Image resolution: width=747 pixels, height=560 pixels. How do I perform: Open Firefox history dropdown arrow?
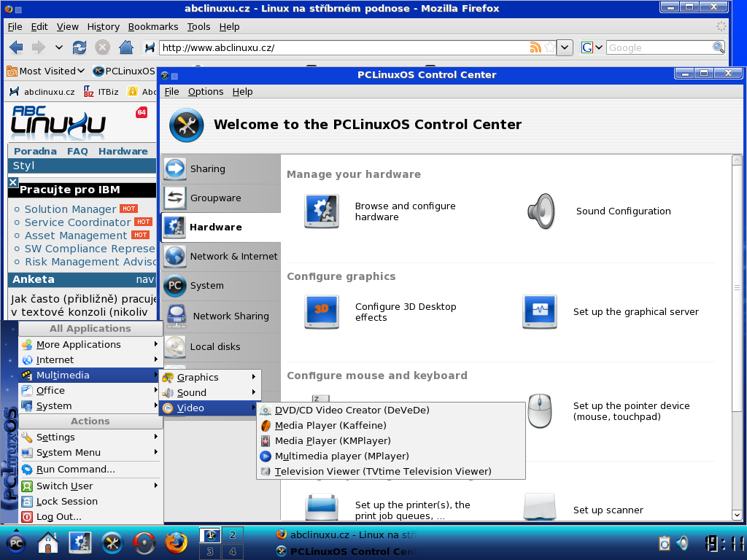click(58, 47)
